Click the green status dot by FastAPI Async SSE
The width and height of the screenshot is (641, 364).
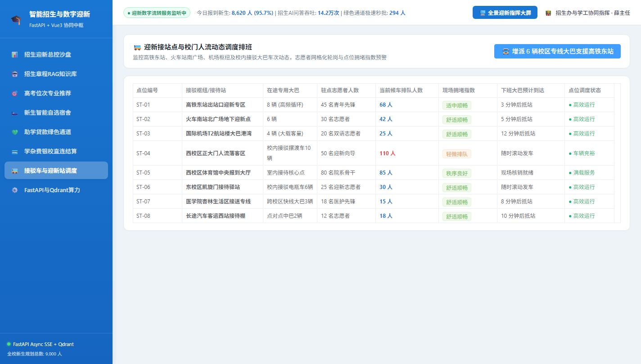tap(9, 344)
